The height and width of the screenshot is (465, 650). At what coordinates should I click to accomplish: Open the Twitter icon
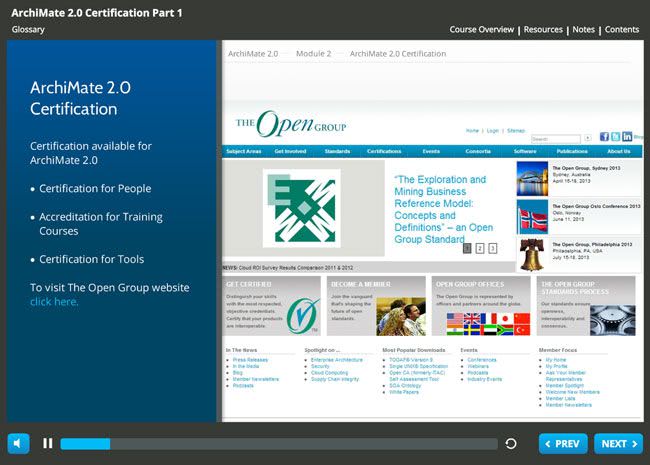[616, 136]
